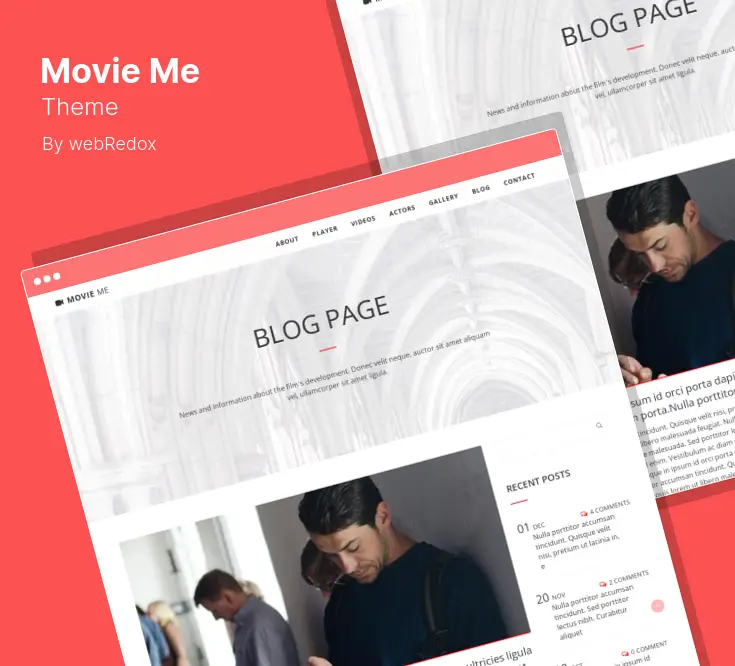
Task: Click the CONTACT nav item
Action: click(x=519, y=179)
